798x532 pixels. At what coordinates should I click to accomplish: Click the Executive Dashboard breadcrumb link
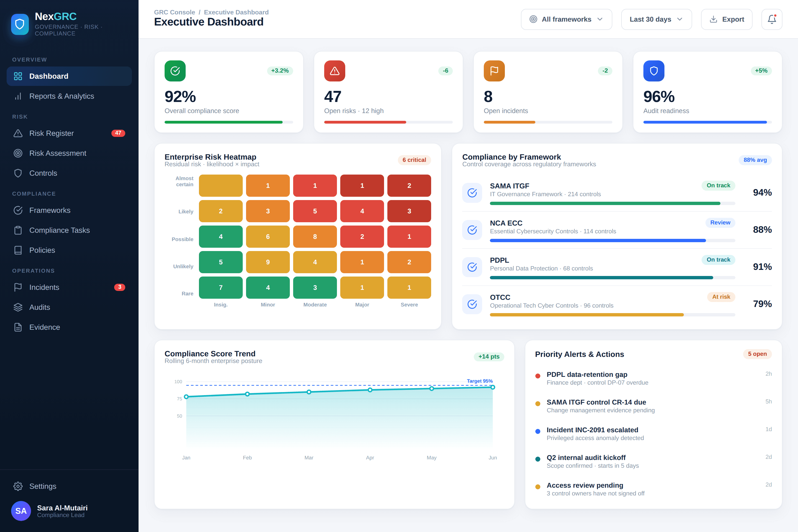tap(236, 12)
